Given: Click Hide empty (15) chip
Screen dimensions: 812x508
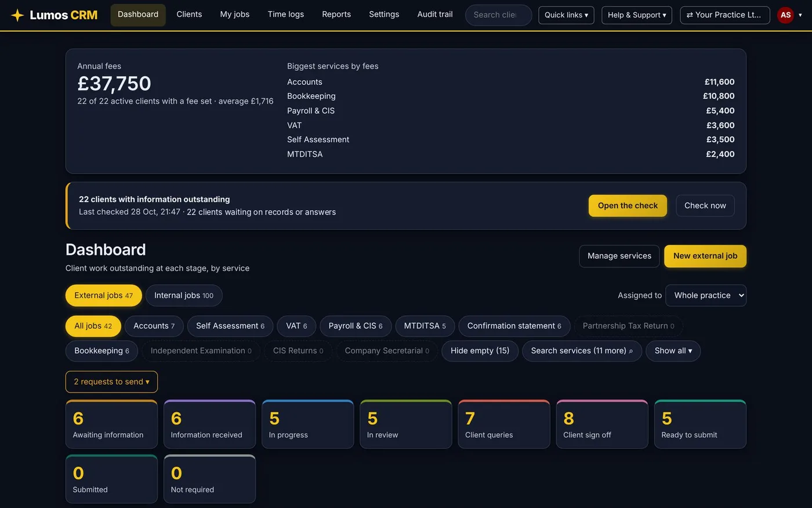Looking at the screenshot, I should (480, 351).
